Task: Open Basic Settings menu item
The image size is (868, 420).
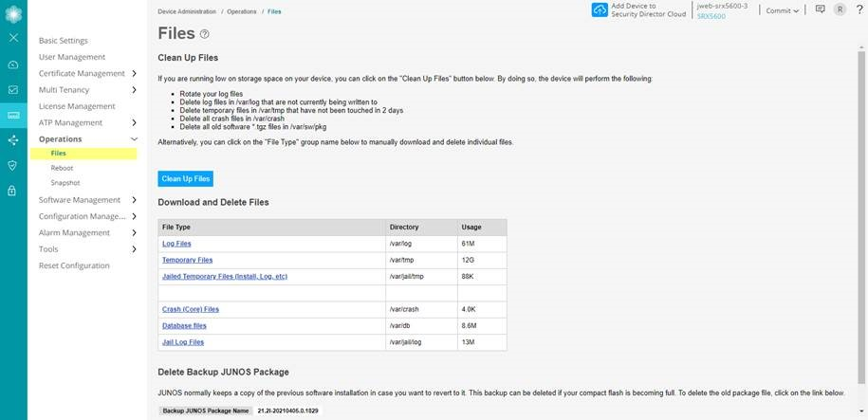Action: [64, 41]
